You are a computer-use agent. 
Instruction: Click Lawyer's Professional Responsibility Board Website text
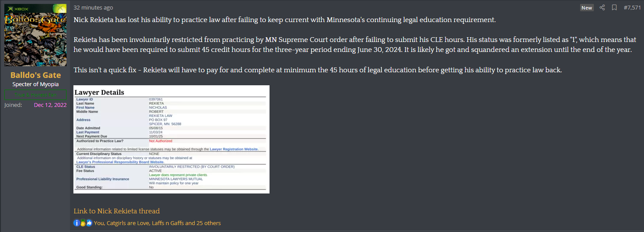(x=120, y=162)
